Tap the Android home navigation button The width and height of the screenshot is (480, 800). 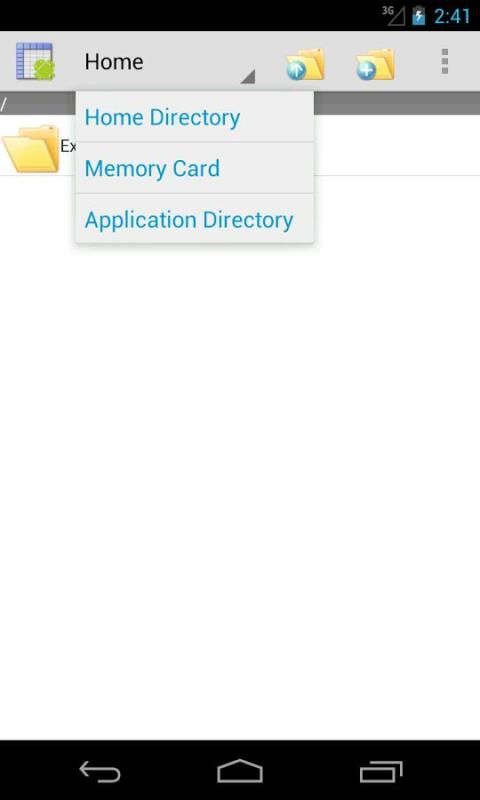[x=240, y=771]
